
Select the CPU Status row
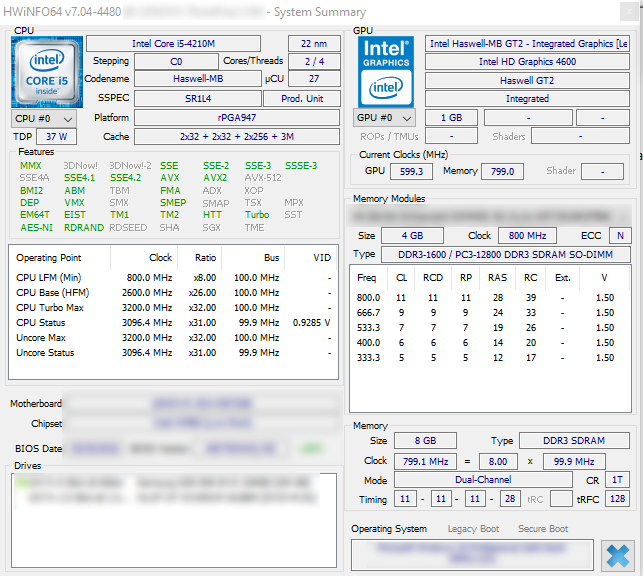coord(173,323)
